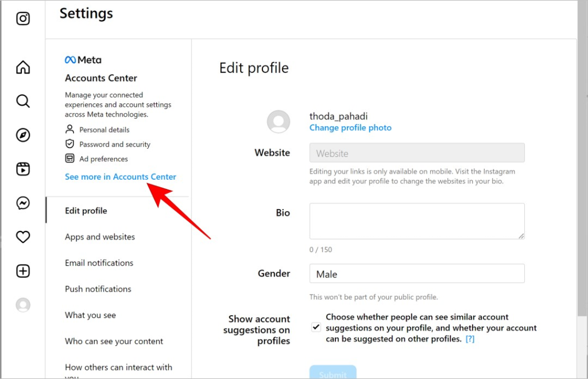588x379 pixels.
Task: Click the Bio text area
Action: (x=417, y=221)
